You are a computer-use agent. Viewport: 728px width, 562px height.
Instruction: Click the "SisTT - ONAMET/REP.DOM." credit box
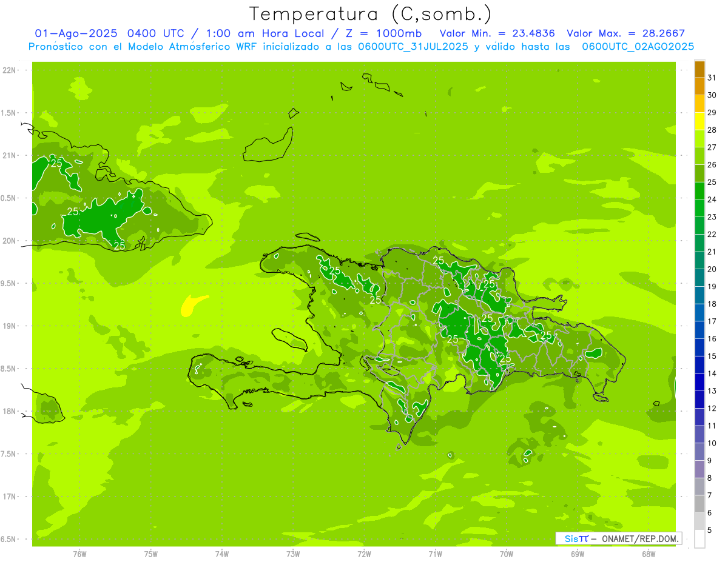(x=619, y=538)
